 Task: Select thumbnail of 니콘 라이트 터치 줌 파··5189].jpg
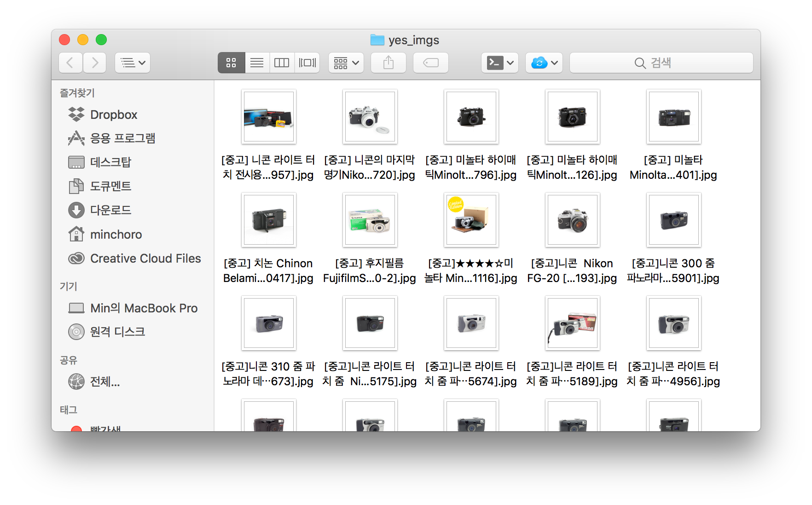tap(573, 323)
